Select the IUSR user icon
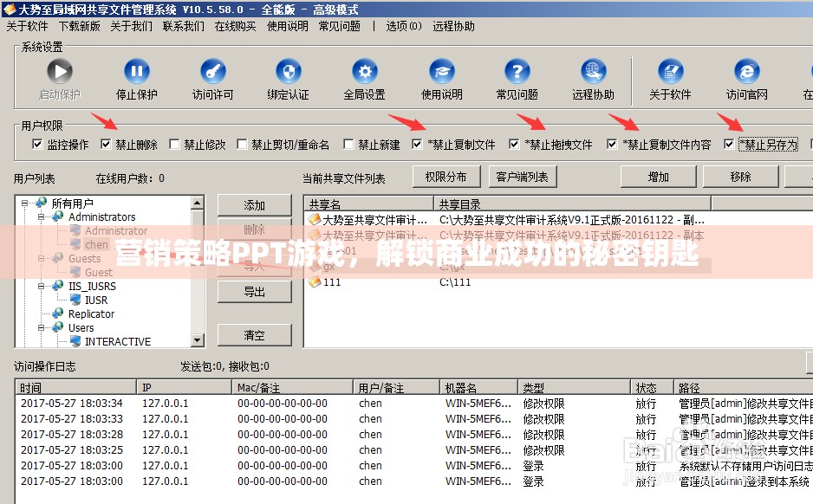 coord(75,300)
